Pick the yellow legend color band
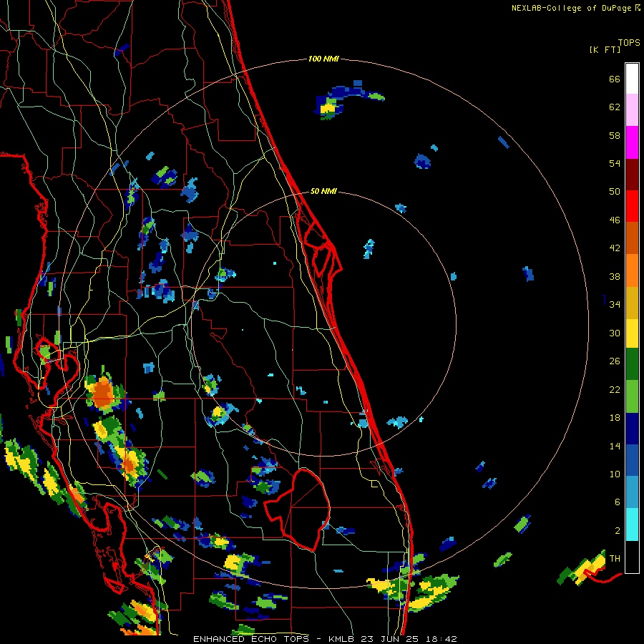This screenshot has height=644, width=644. pos(632,333)
